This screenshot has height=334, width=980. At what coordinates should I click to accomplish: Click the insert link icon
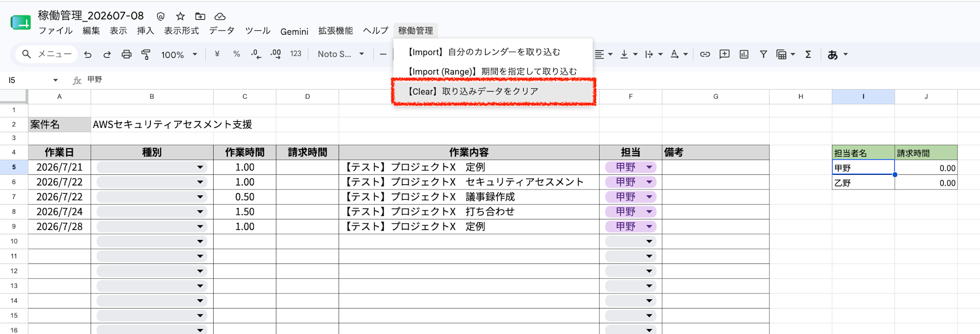click(705, 54)
